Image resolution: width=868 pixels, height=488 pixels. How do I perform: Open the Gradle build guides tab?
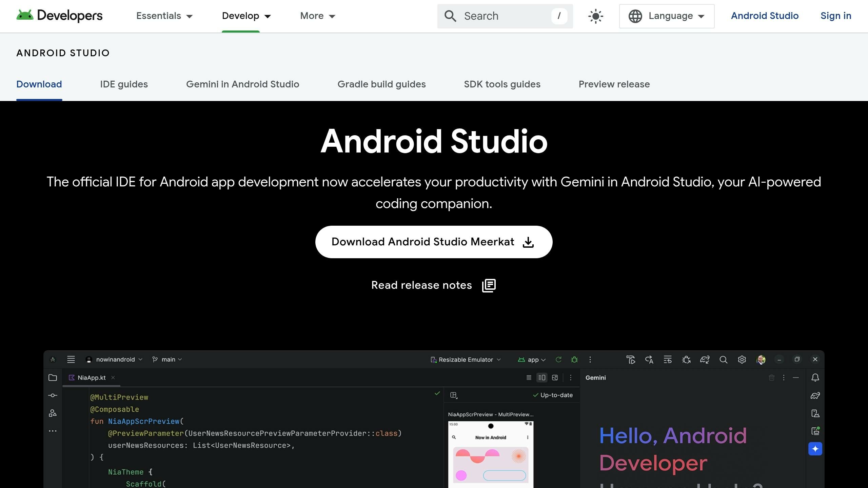coord(381,84)
